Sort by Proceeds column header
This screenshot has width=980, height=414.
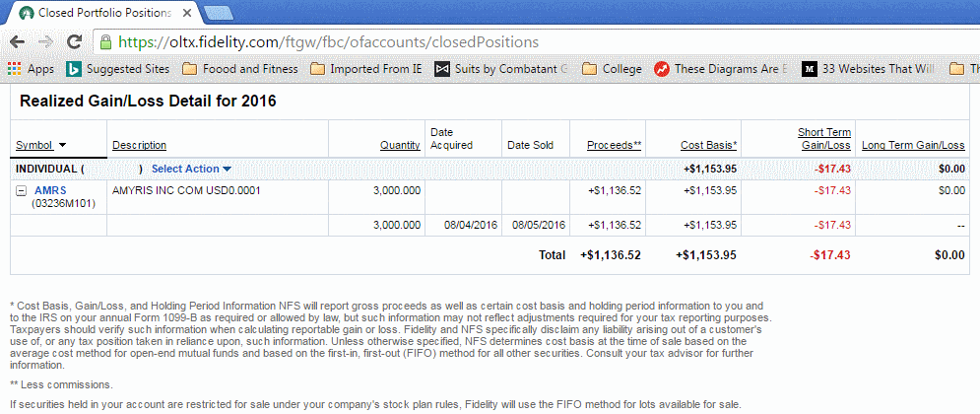(615, 145)
